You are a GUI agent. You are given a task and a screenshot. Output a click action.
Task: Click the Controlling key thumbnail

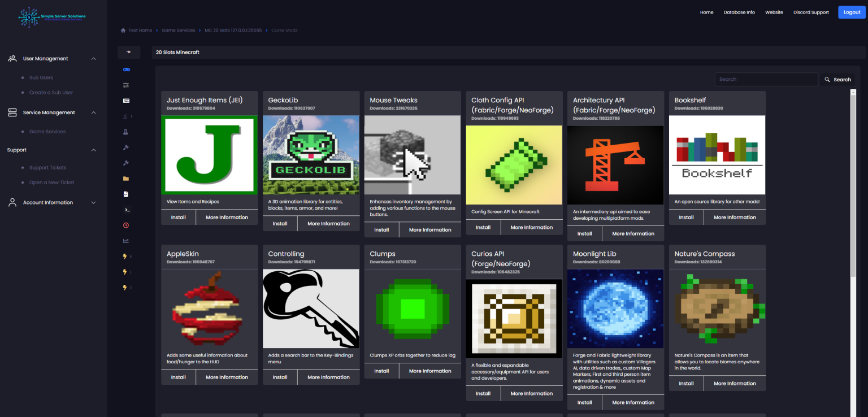[x=311, y=309]
